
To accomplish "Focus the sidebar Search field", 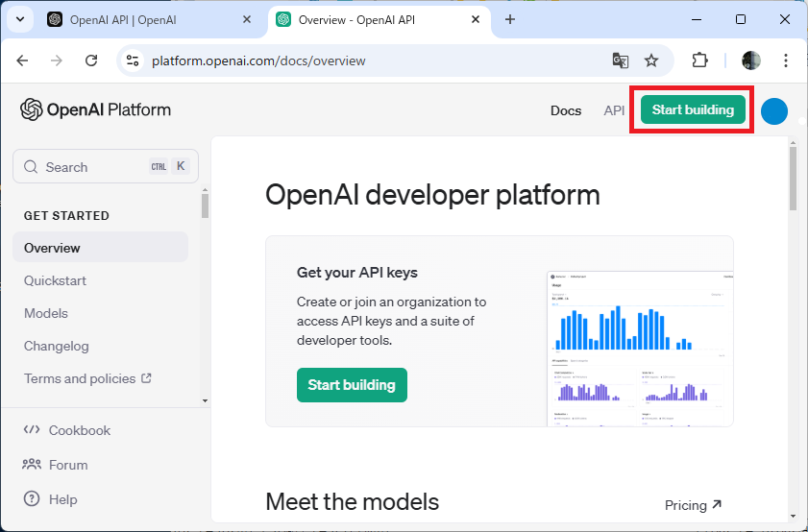I will coord(106,166).
